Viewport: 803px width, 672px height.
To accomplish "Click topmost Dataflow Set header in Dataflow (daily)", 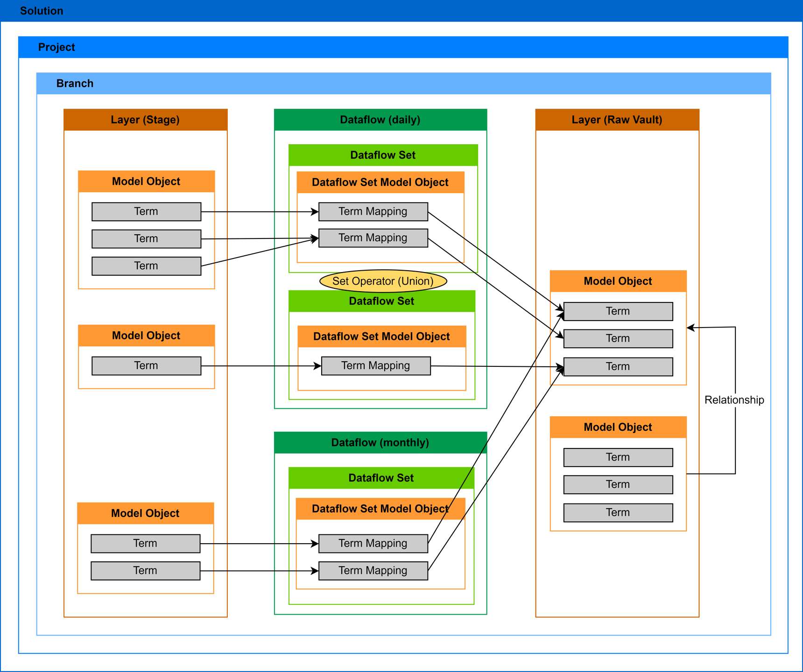I will click(x=383, y=155).
